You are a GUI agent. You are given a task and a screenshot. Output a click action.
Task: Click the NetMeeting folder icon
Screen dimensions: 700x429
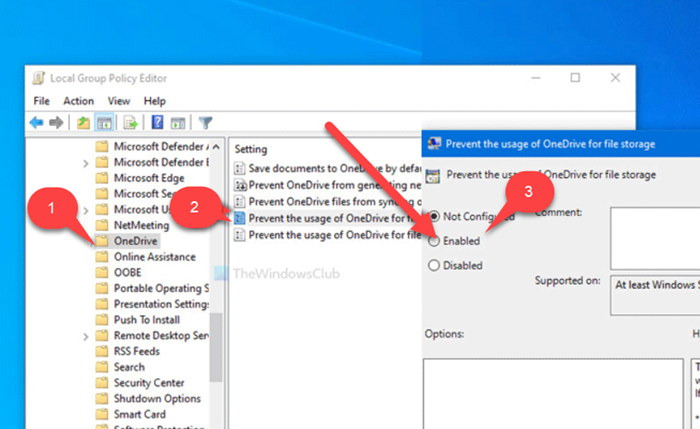tap(102, 225)
